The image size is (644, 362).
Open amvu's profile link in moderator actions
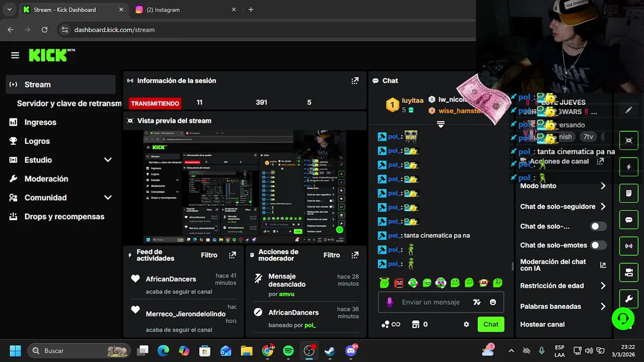click(287, 294)
